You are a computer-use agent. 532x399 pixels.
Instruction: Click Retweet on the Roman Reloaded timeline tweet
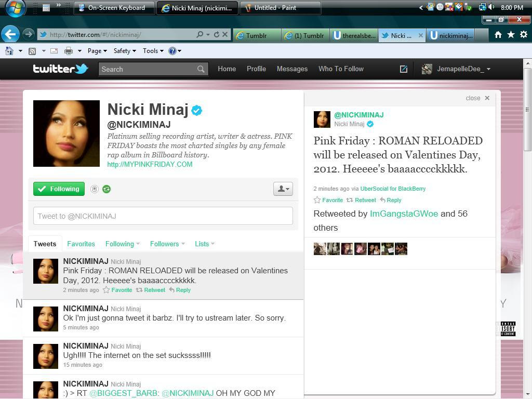click(x=150, y=290)
